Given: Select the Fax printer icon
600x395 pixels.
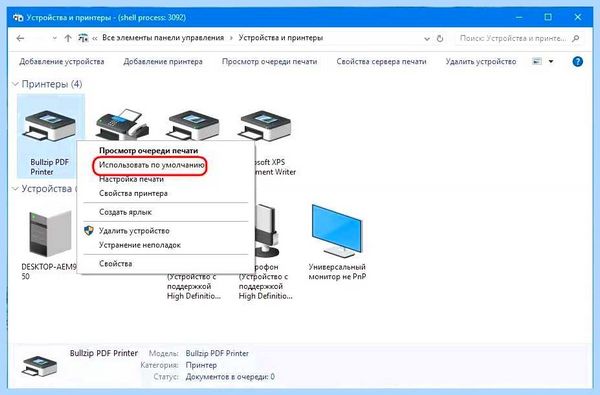Looking at the screenshot, I should click(x=122, y=125).
